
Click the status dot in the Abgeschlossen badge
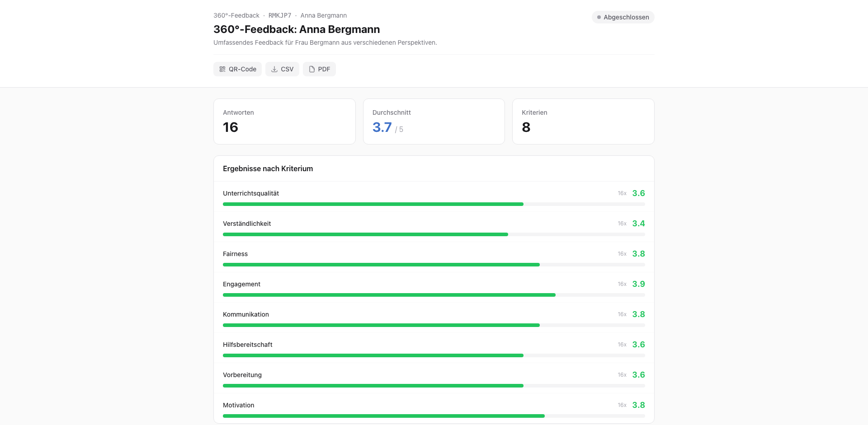pyautogui.click(x=599, y=17)
